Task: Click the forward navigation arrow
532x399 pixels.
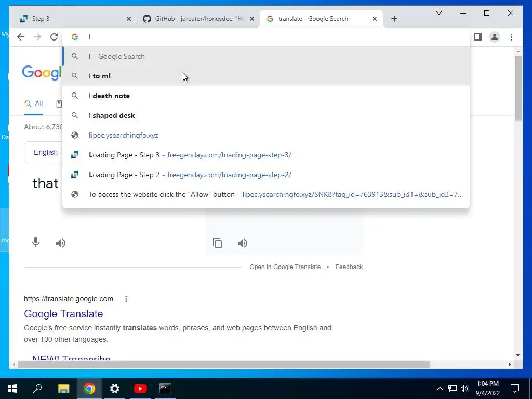Action: coord(37,37)
